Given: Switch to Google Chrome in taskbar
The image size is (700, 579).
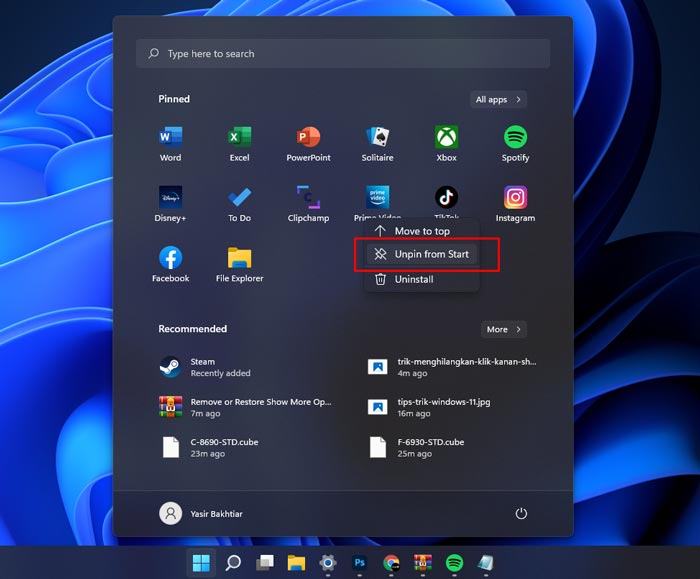Looking at the screenshot, I should (x=391, y=563).
